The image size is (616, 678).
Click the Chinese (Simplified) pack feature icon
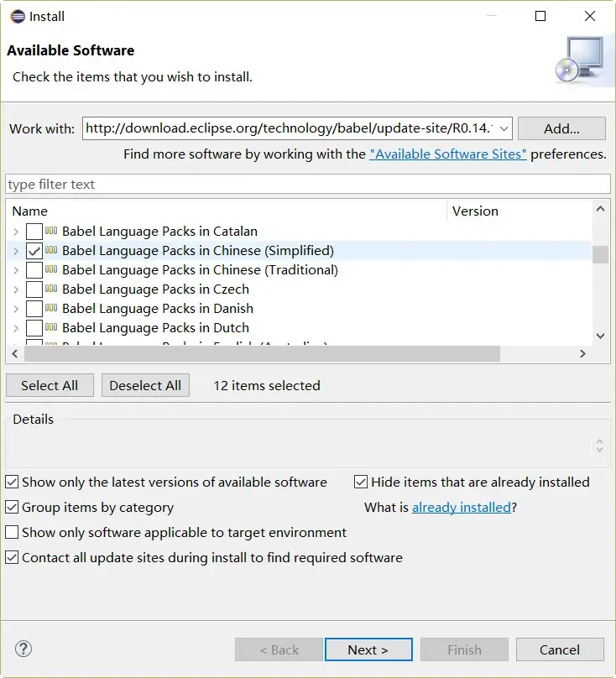[51, 250]
